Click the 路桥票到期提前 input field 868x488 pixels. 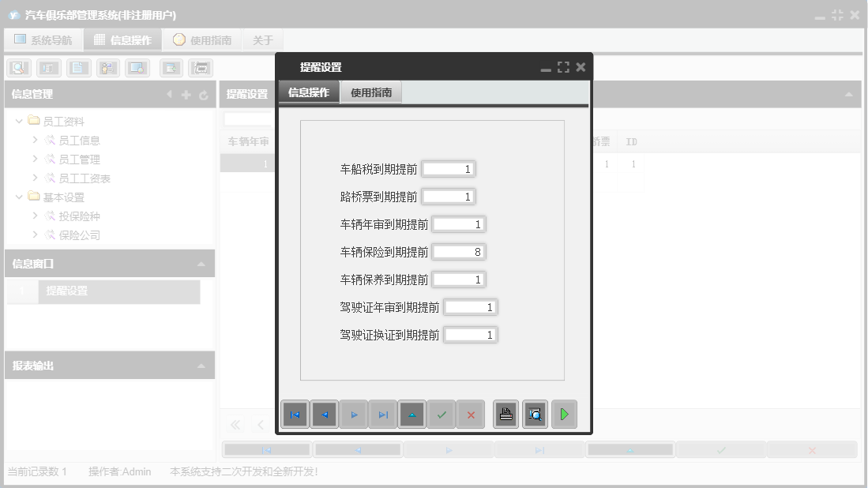[449, 197]
